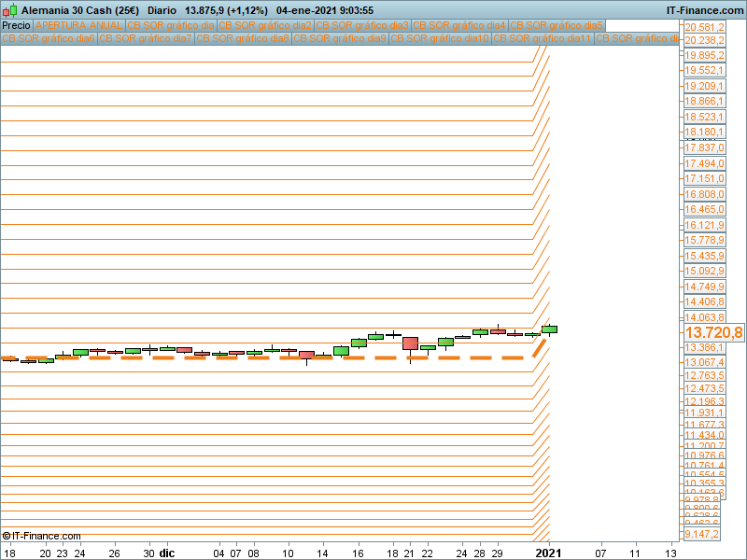Click the CB SOR gráfico dia8 label

coord(243,39)
